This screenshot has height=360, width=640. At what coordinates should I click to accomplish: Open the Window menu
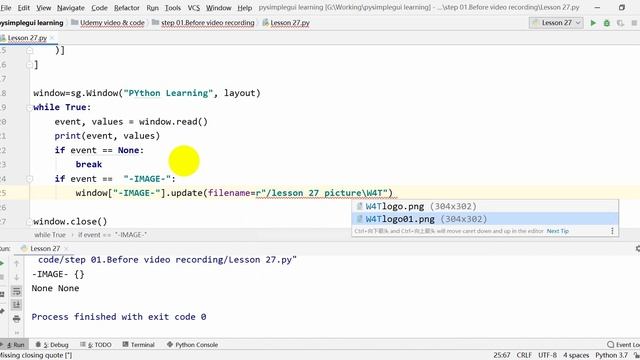pyautogui.click(x=218, y=8)
